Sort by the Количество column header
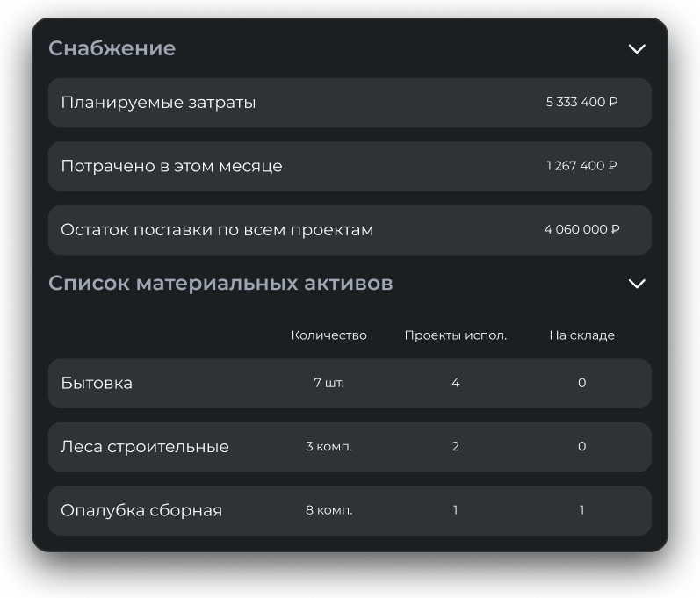This screenshot has height=598, width=700. click(x=328, y=335)
